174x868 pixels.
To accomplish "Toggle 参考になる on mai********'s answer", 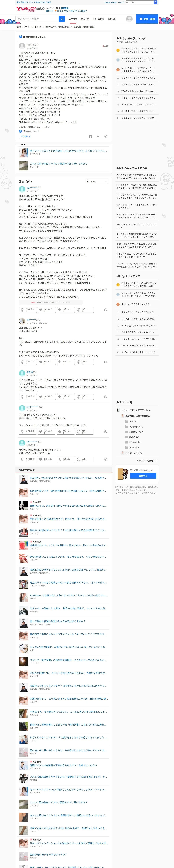I will (28, 310).
